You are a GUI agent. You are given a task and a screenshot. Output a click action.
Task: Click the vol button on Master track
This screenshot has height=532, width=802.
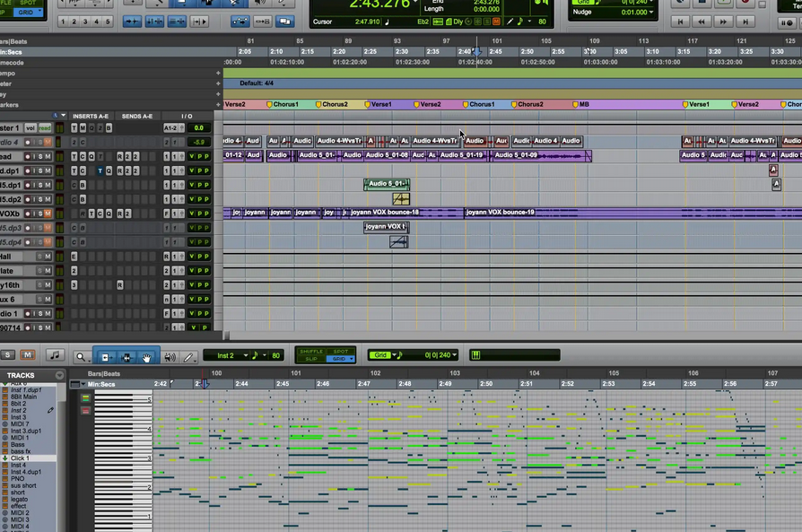[31, 128]
